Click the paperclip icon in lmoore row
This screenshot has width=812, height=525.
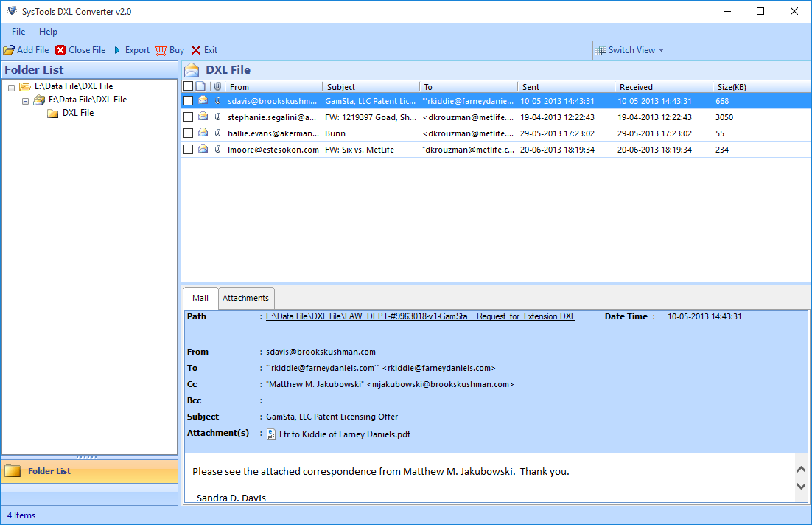coord(218,149)
